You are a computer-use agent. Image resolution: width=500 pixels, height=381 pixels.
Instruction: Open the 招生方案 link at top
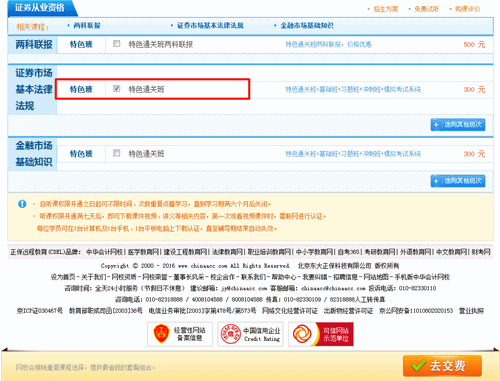click(386, 9)
